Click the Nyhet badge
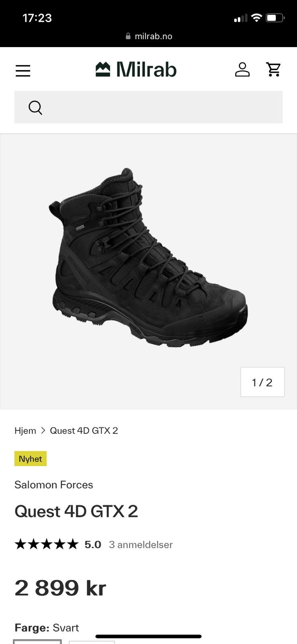 [31, 459]
